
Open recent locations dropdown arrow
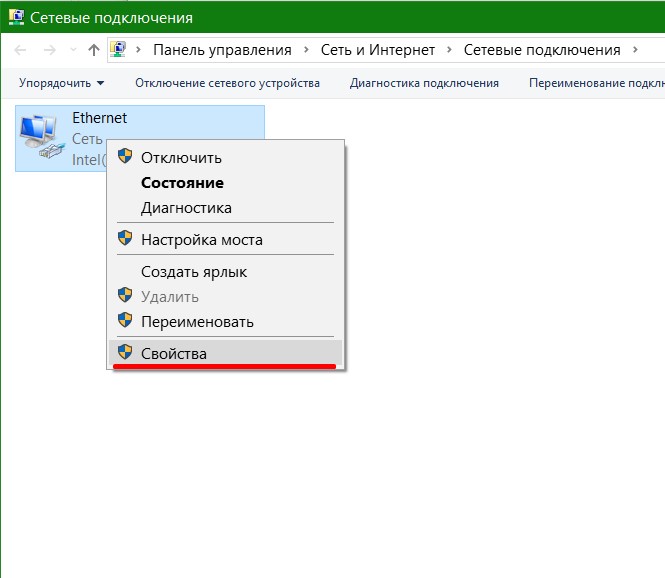[73, 50]
